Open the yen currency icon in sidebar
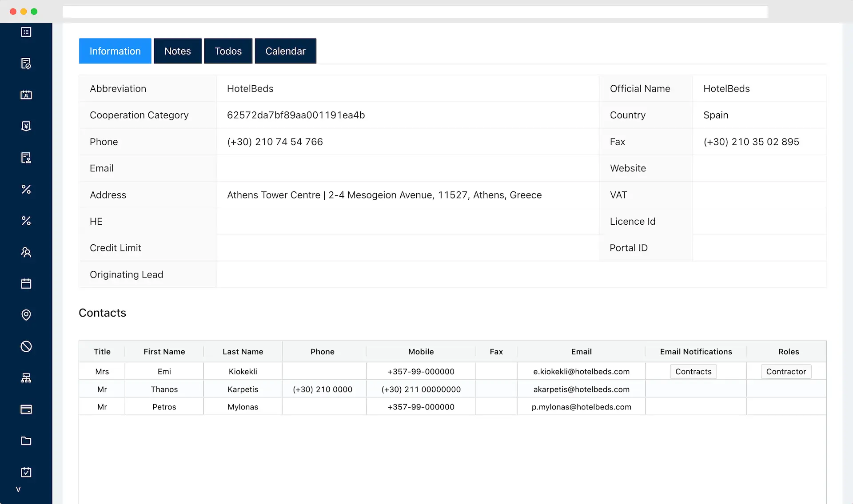 pyautogui.click(x=26, y=126)
